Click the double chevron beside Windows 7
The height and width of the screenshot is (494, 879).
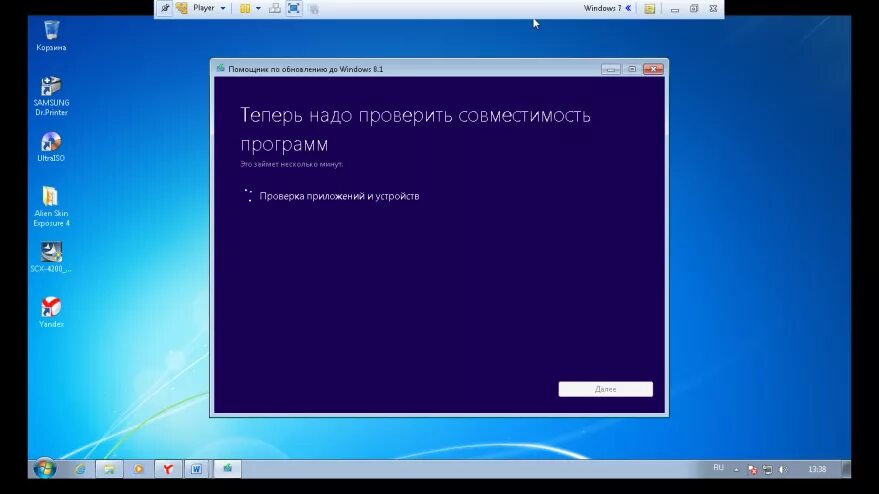point(628,8)
